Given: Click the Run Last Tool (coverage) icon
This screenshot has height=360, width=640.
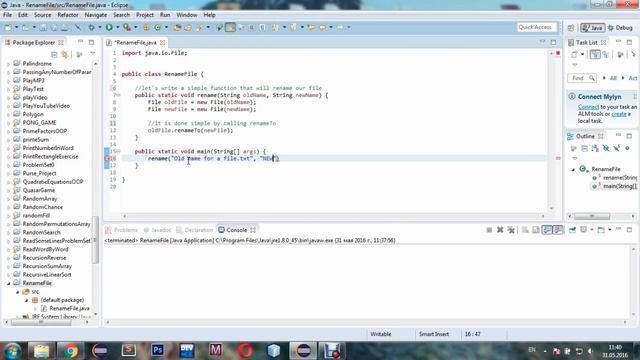Looking at the screenshot, I should [x=127, y=27].
